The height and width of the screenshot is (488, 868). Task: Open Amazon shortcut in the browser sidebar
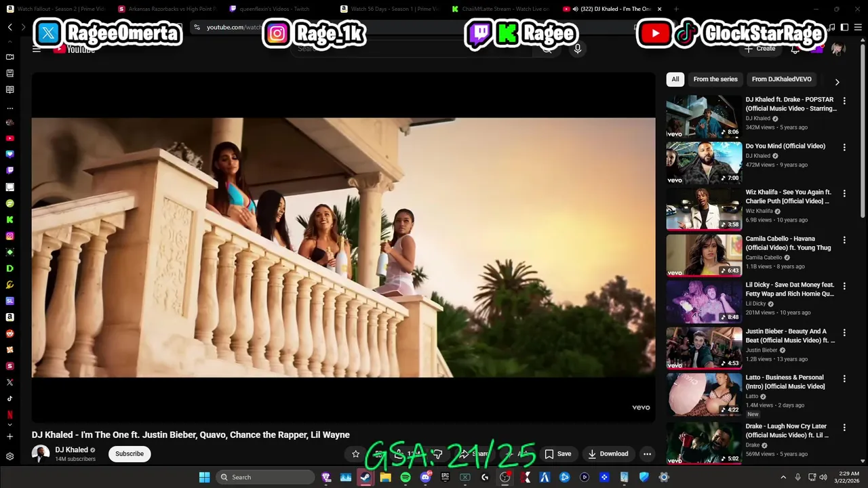(9, 317)
